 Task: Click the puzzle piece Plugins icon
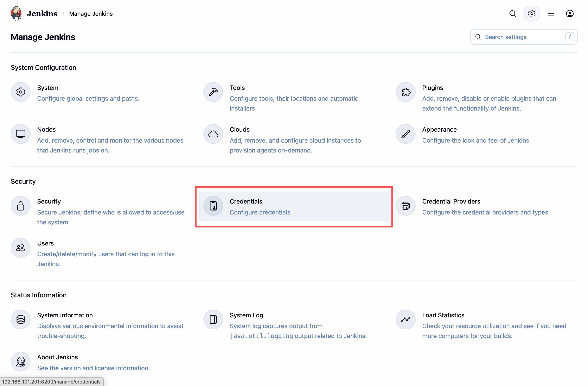click(x=405, y=92)
